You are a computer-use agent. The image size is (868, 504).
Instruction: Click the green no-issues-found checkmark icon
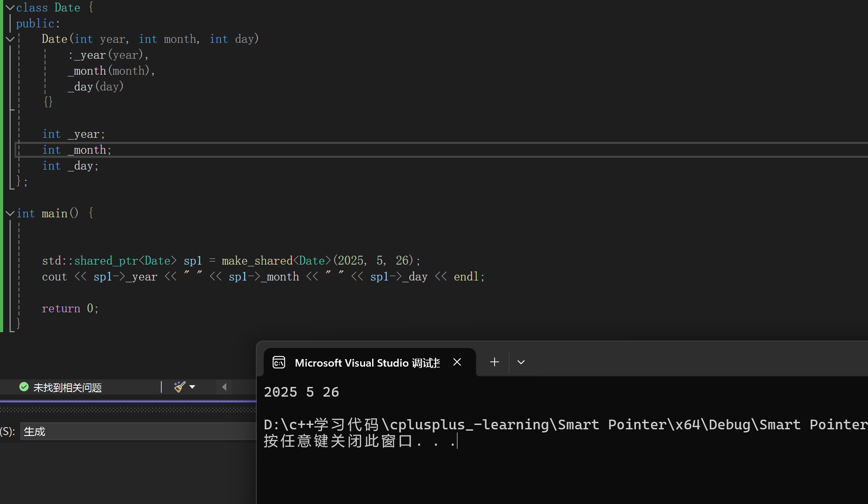coord(24,387)
